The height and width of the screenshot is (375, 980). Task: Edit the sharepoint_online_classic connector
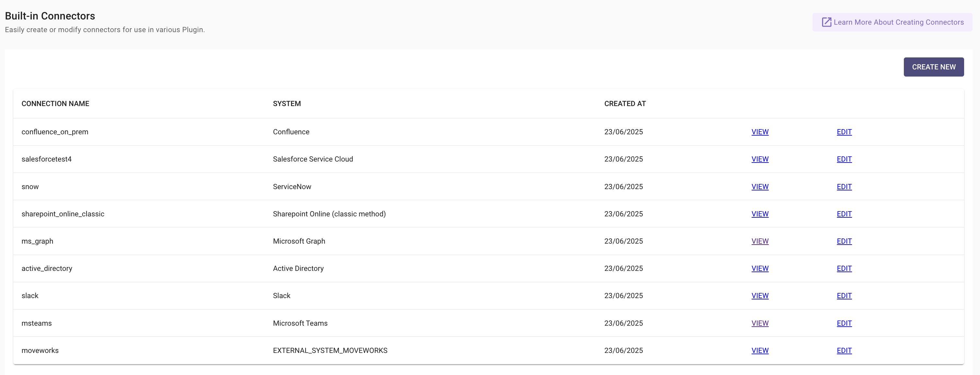coord(844,214)
